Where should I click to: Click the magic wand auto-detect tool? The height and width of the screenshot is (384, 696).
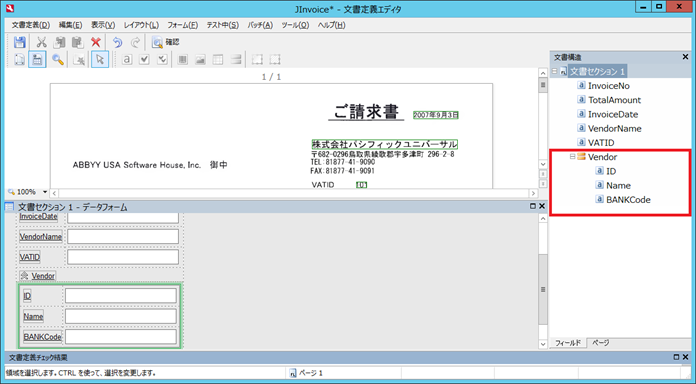pos(79,59)
